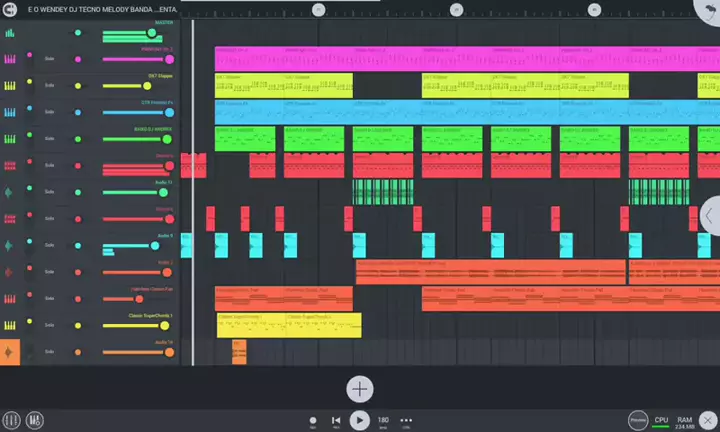Click the Record button in the transport
Screen dimensions: 720x432
[313, 420]
